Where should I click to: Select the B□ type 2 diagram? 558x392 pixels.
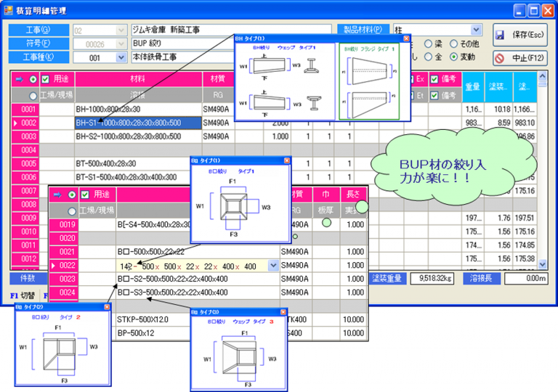(x=62, y=348)
